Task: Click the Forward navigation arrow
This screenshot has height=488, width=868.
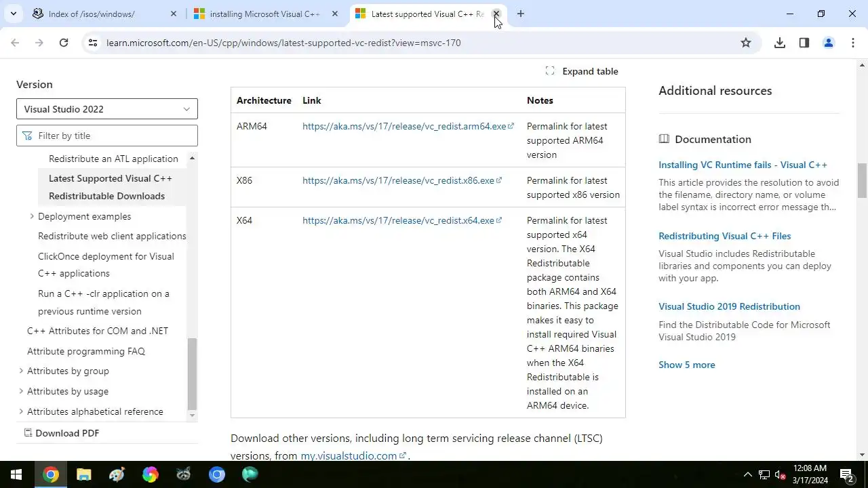Action: (x=39, y=43)
